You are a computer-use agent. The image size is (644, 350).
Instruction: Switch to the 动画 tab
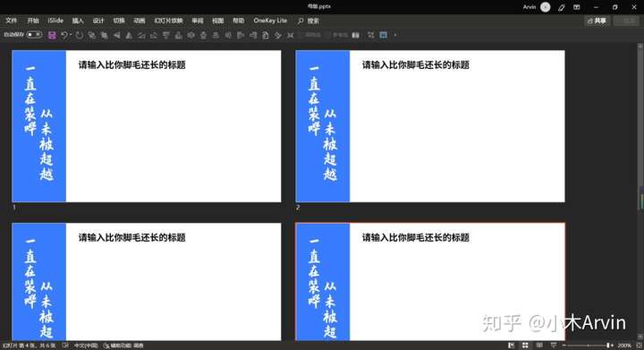140,21
